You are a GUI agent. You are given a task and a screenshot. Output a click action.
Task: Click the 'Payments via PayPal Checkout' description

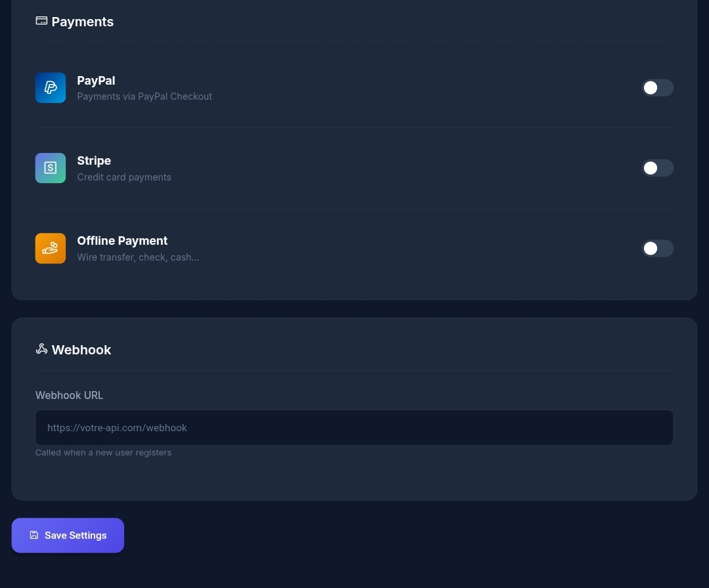(x=144, y=96)
